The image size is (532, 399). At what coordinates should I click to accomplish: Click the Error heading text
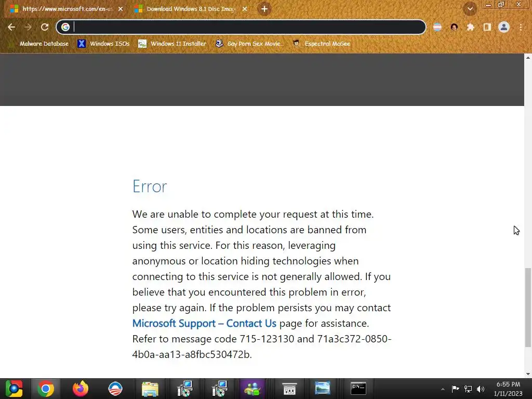150,187
